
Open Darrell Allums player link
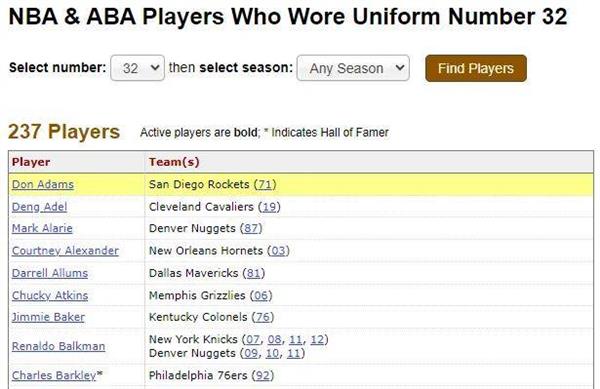pos(50,273)
